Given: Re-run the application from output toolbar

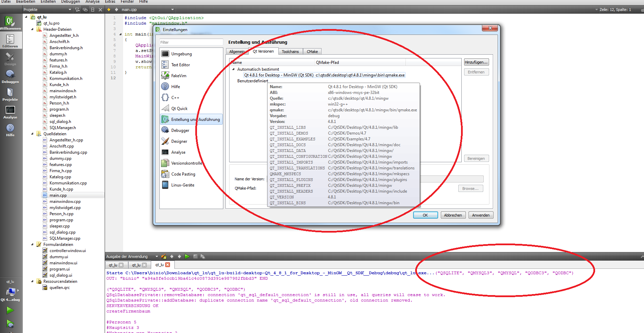Looking at the screenshot, I should [187, 256].
